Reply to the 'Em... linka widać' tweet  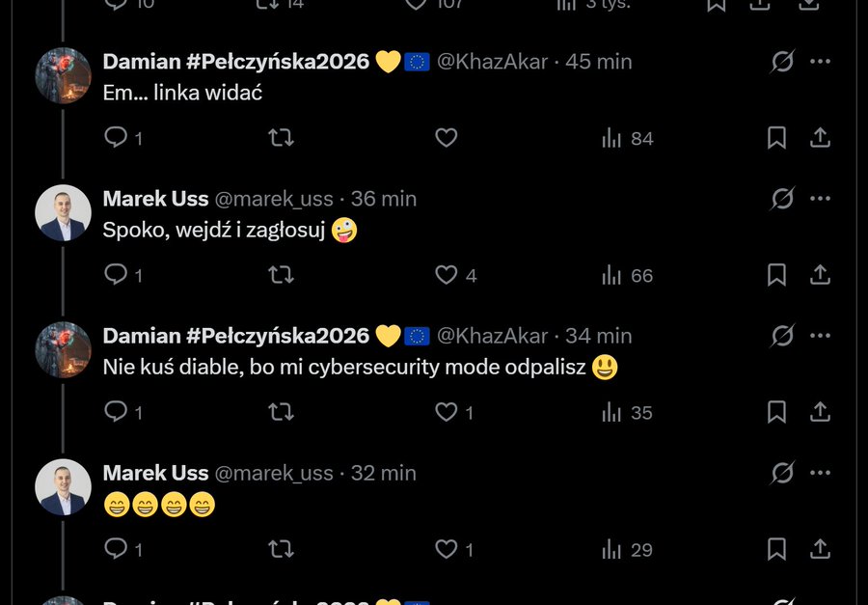point(116,138)
